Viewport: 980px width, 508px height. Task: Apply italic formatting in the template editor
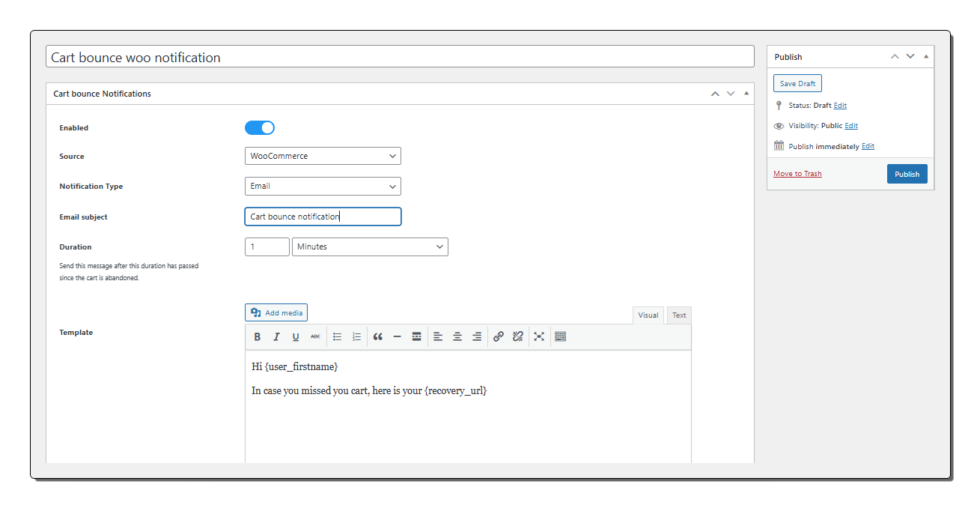(276, 337)
